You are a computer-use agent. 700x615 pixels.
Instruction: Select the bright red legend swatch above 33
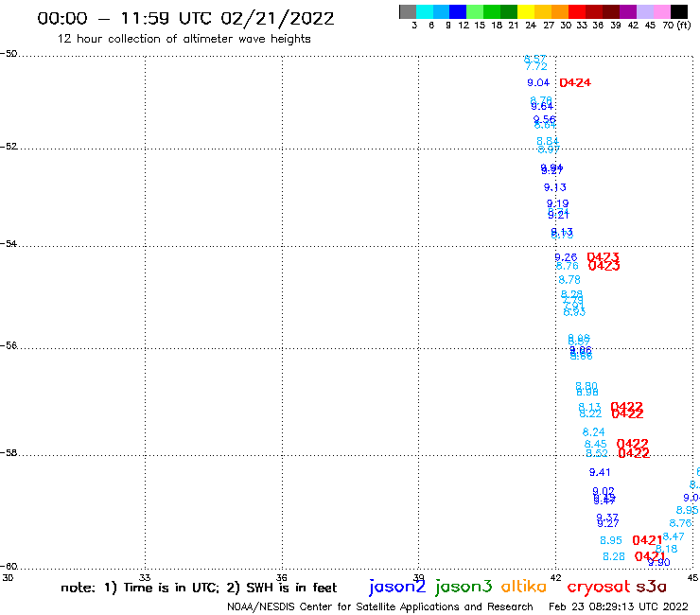(577, 11)
